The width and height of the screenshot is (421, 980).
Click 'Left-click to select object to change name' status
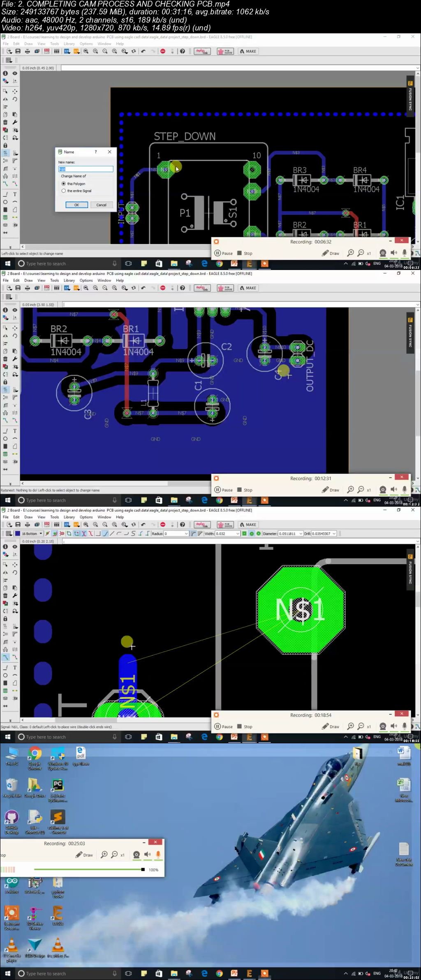click(x=32, y=254)
